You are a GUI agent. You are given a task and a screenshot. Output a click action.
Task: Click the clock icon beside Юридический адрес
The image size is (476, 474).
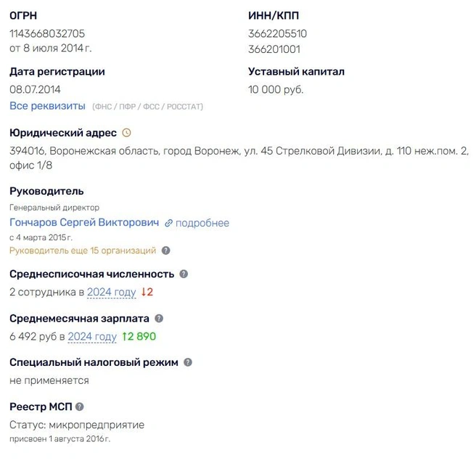(x=126, y=133)
